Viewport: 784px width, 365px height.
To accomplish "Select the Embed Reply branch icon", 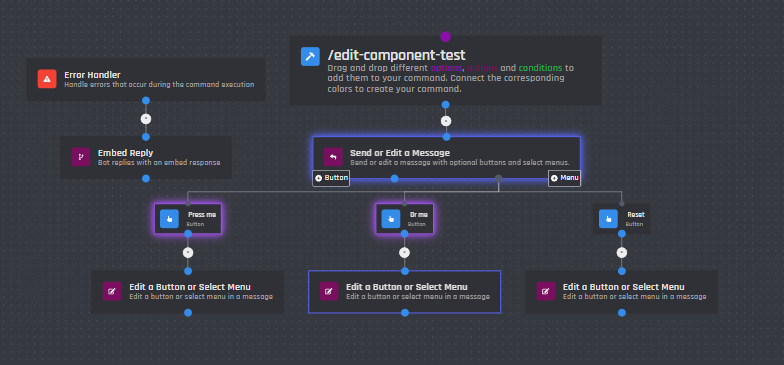I will tap(80, 157).
